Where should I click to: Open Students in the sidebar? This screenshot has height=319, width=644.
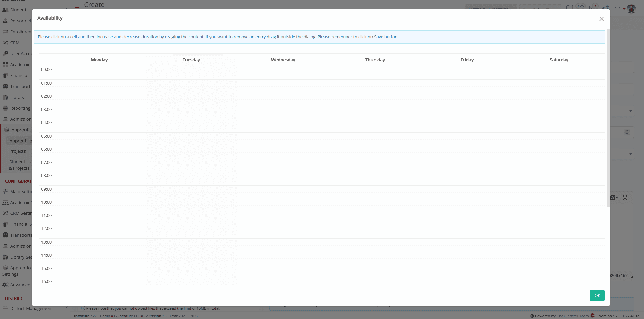click(19, 10)
